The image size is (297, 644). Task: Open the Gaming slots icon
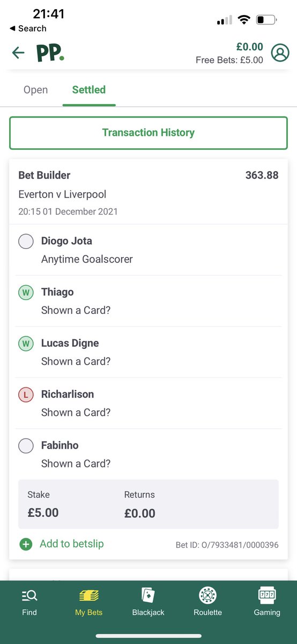tap(267, 595)
